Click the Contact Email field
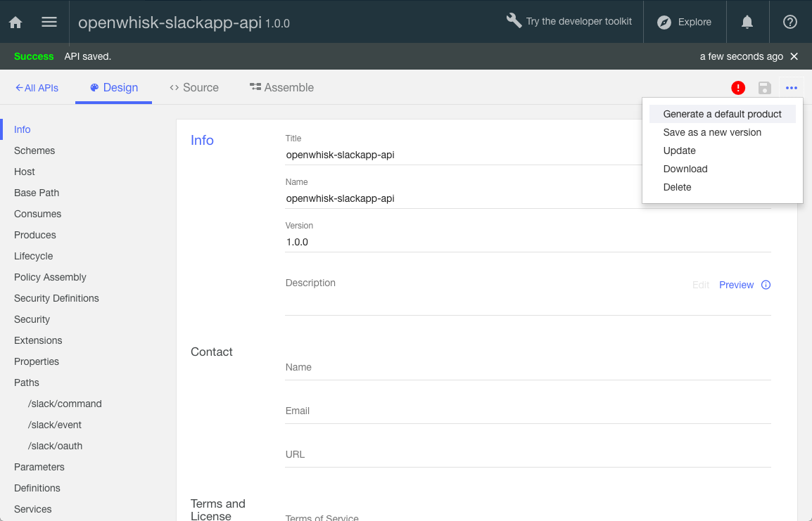 click(528, 411)
